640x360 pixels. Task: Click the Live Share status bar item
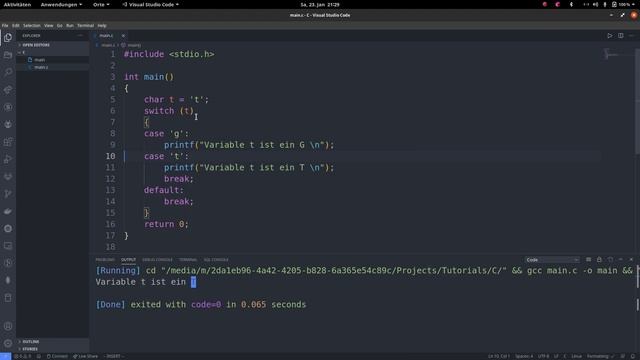click(85, 356)
